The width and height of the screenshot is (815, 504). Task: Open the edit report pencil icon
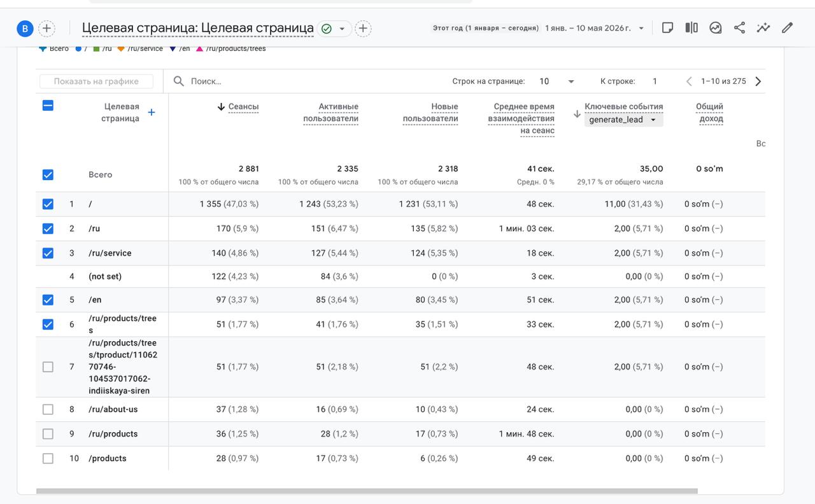click(x=788, y=28)
